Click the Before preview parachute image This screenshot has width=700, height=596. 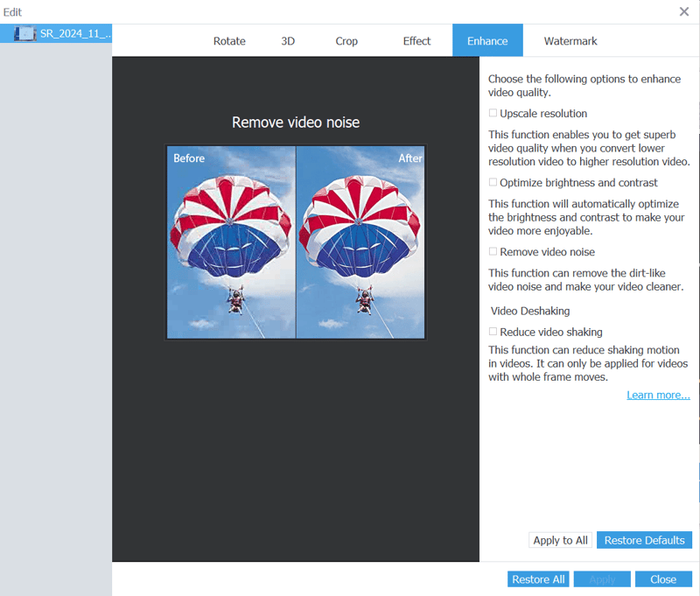[x=231, y=242]
